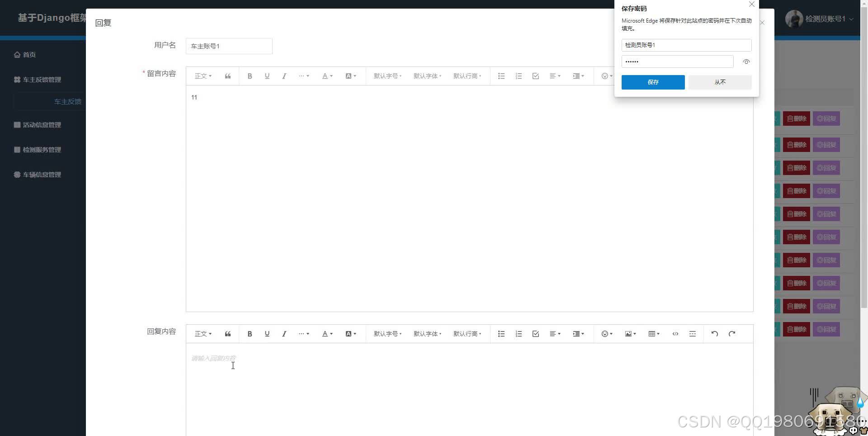Open background color menu in the message content editor

[x=351, y=76]
